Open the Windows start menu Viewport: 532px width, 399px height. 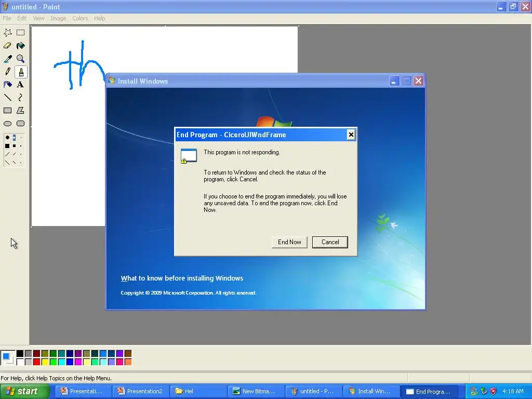pyautogui.click(x=24, y=392)
